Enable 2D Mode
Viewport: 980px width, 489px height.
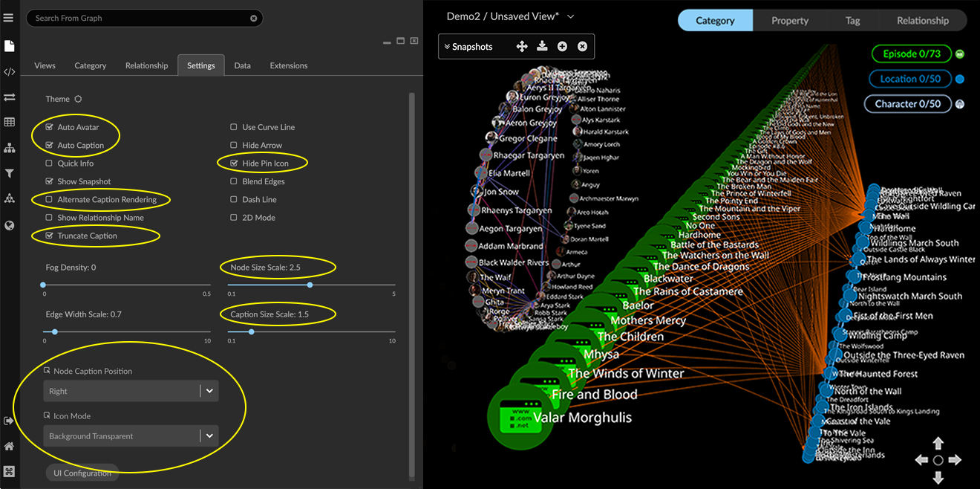tap(233, 217)
